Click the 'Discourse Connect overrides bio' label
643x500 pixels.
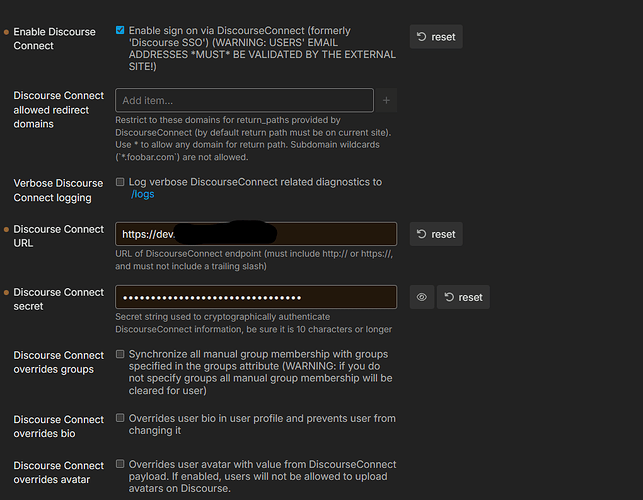tap(59, 426)
